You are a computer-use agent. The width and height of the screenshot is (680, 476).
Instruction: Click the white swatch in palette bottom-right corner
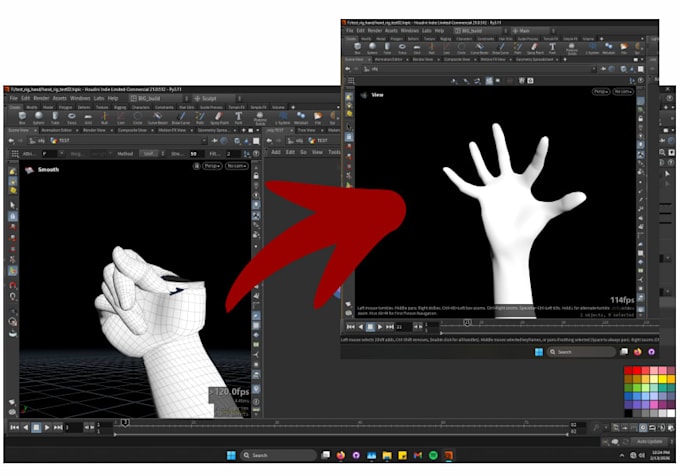[x=671, y=413]
